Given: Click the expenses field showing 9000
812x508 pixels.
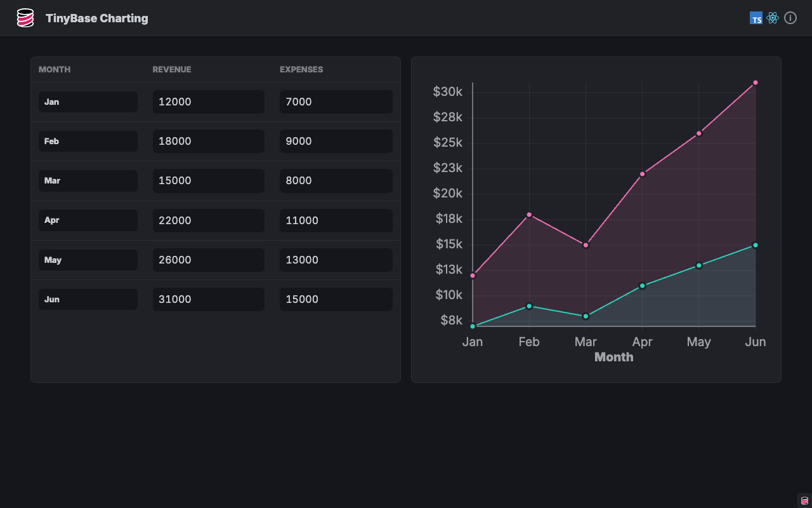Looking at the screenshot, I should pos(336,141).
